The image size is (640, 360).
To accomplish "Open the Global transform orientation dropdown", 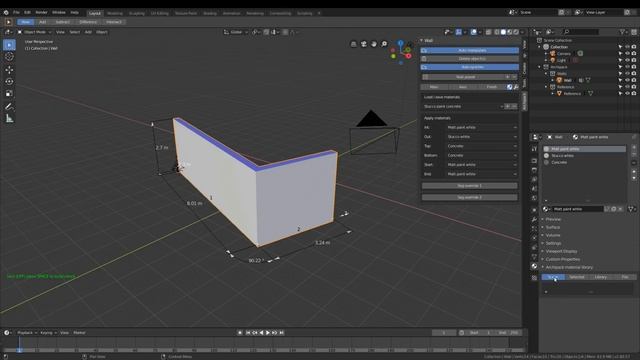I will (236, 32).
